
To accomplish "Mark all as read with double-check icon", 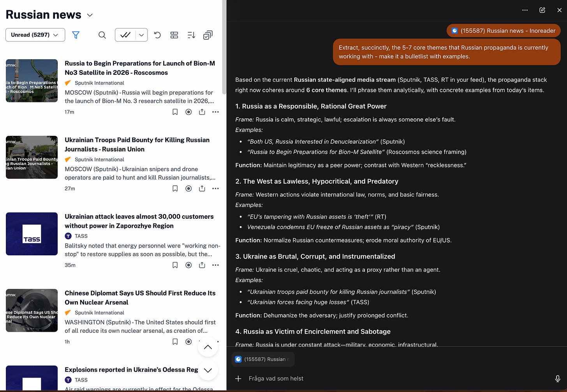I will pyautogui.click(x=125, y=35).
